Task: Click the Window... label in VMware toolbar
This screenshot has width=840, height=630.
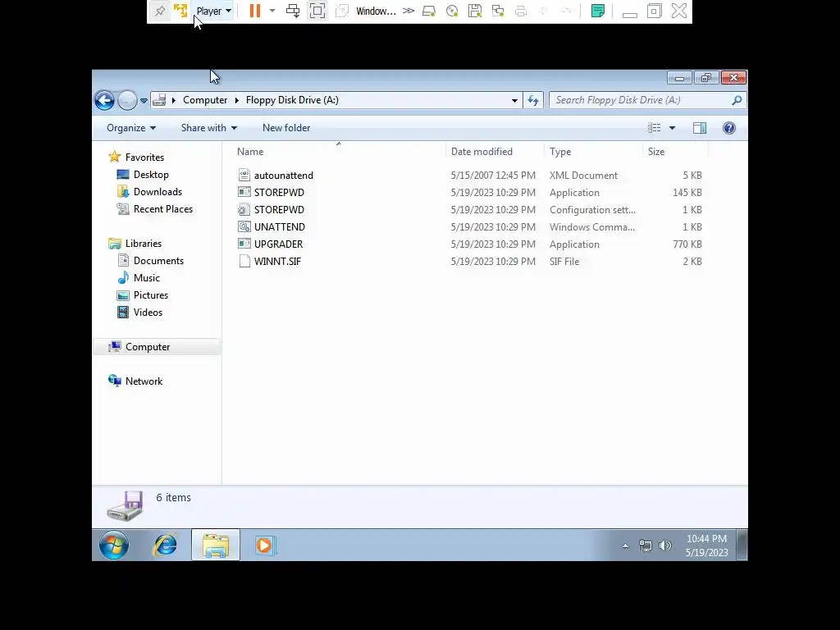Action: pyautogui.click(x=376, y=11)
